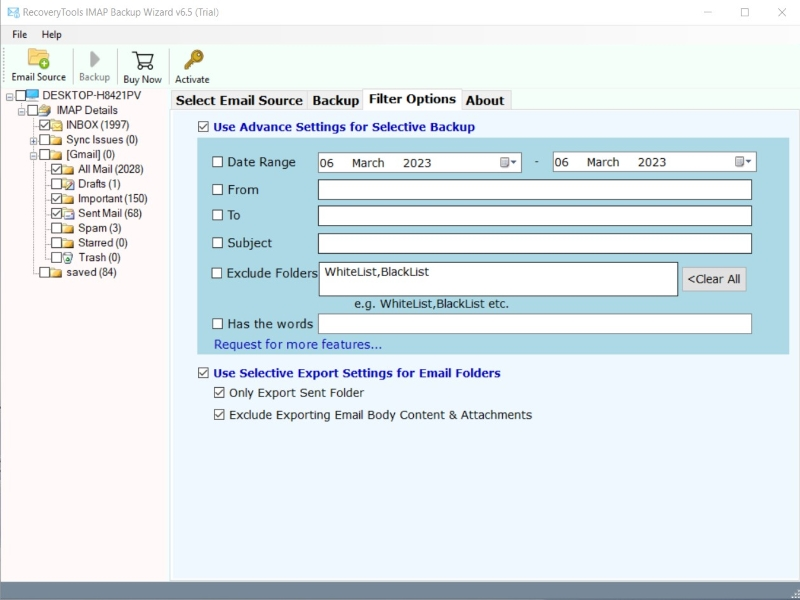The height and width of the screenshot is (600, 800).
Task: Open the File menu
Action: (20, 35)
